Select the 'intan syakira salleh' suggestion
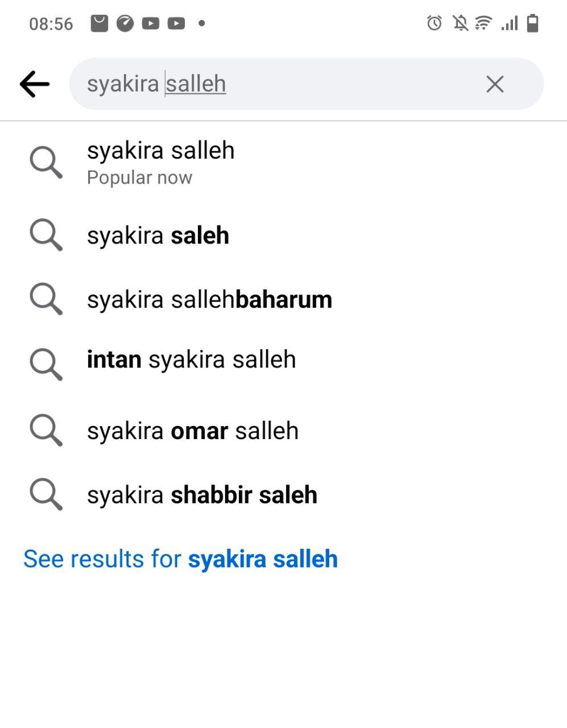 191,360
